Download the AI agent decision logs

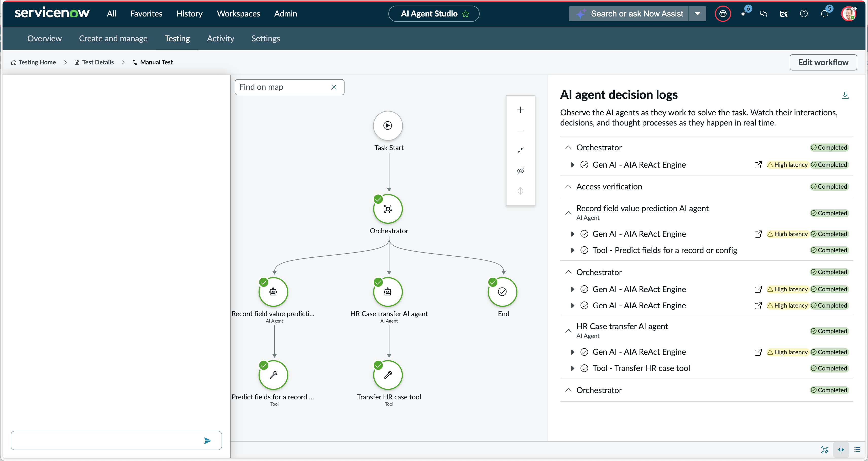[845, 95]
